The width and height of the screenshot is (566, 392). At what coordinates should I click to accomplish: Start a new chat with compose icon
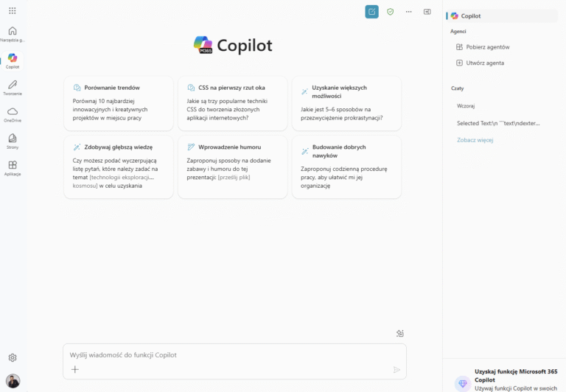point(371,12)
